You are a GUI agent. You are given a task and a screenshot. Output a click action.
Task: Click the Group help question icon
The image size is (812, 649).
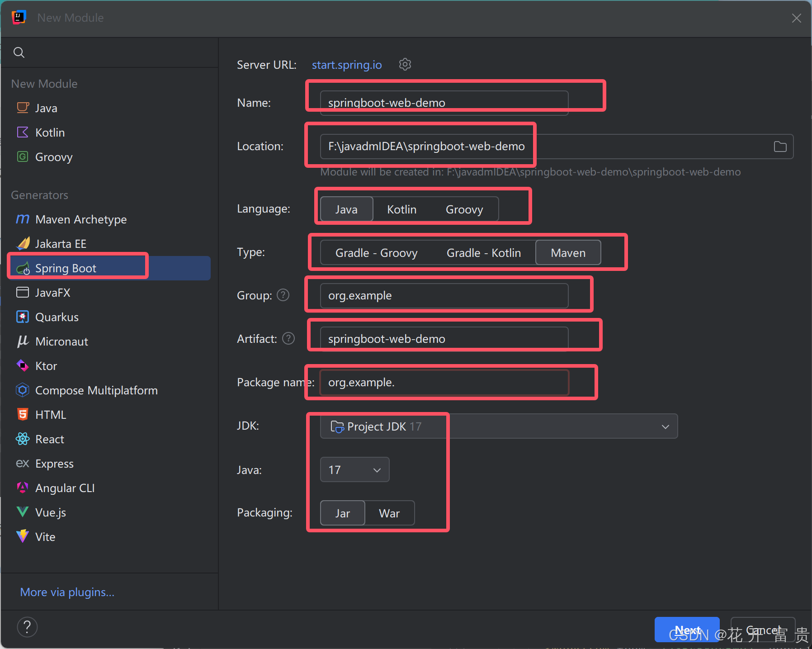[x=283, y=295]
